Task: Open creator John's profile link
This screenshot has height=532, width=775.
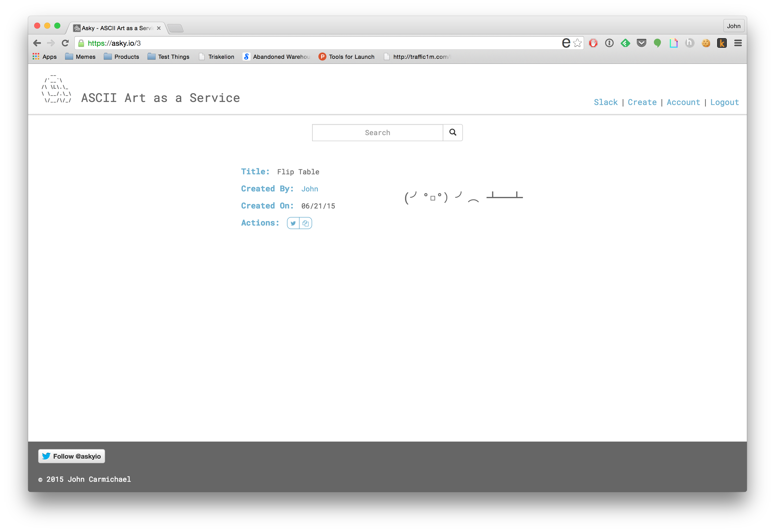Action: tap(309, 189)
